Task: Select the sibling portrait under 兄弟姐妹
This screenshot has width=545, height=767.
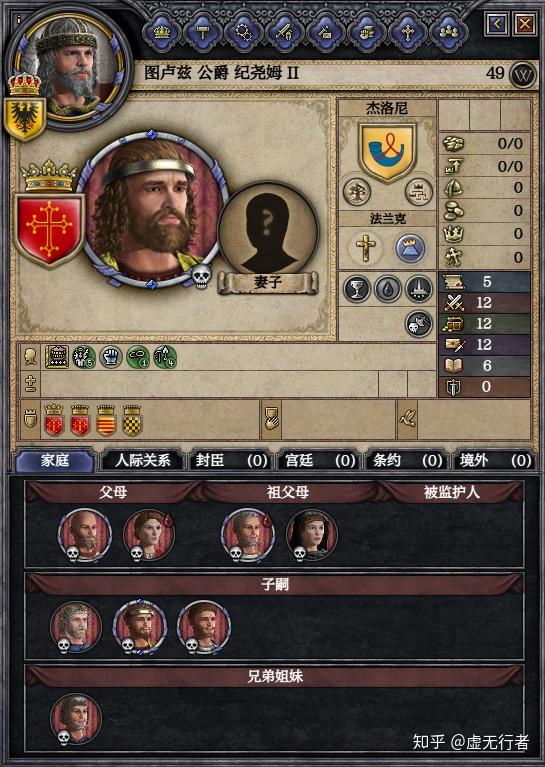Action: [x=76, y=719]
